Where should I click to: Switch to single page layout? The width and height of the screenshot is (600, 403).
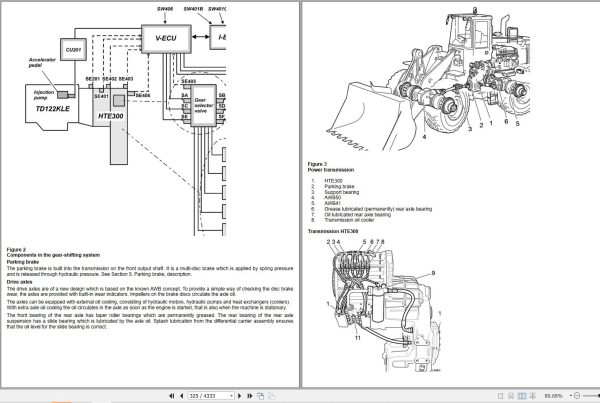[x=500, y=396]
